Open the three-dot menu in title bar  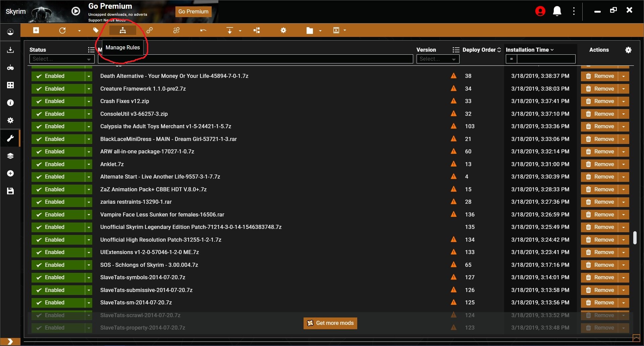coord(574,11)
